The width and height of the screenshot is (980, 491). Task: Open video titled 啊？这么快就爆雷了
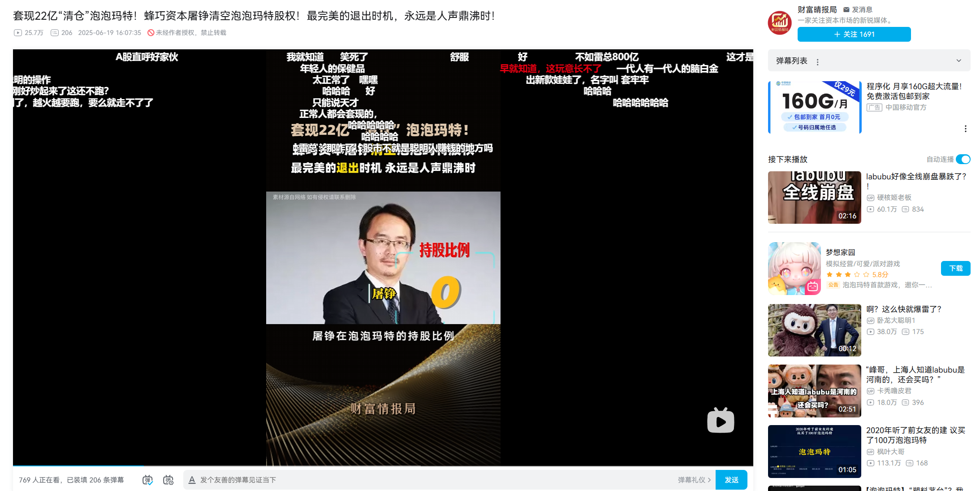point(903,309)
